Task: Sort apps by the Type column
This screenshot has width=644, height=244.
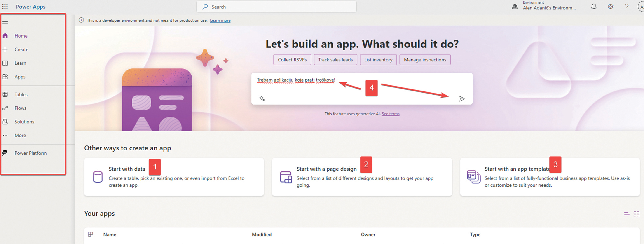Action: tap(475, 235)
